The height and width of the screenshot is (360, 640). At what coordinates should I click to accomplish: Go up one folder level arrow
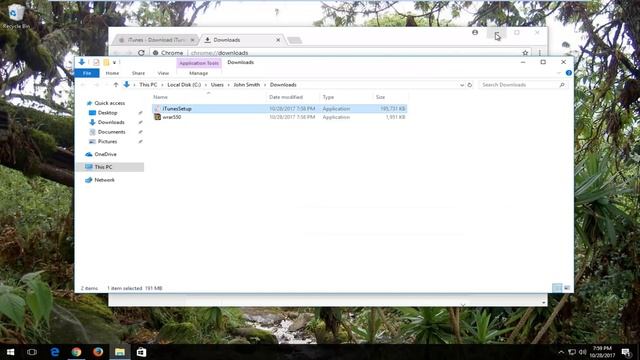[x=116, y=85]
